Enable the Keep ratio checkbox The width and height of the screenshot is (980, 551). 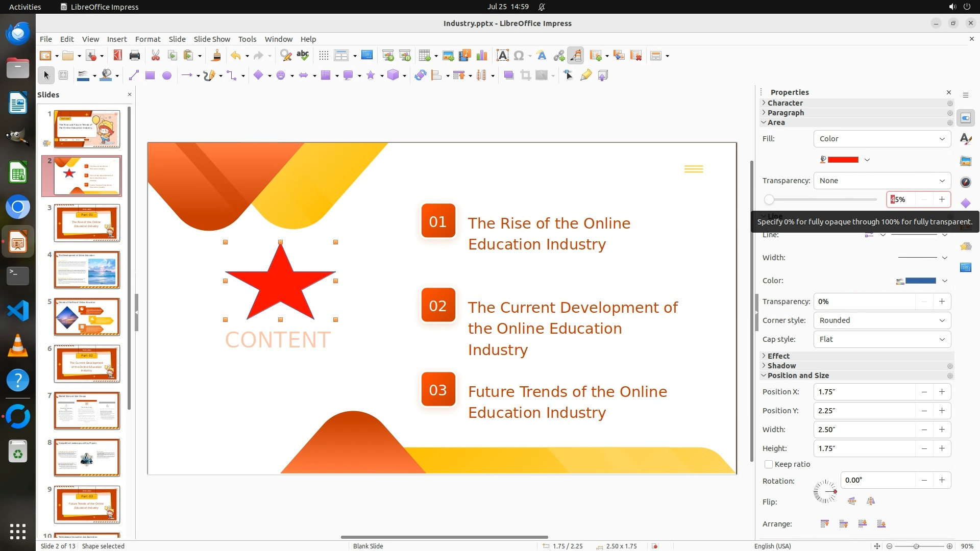click(769, 464)
